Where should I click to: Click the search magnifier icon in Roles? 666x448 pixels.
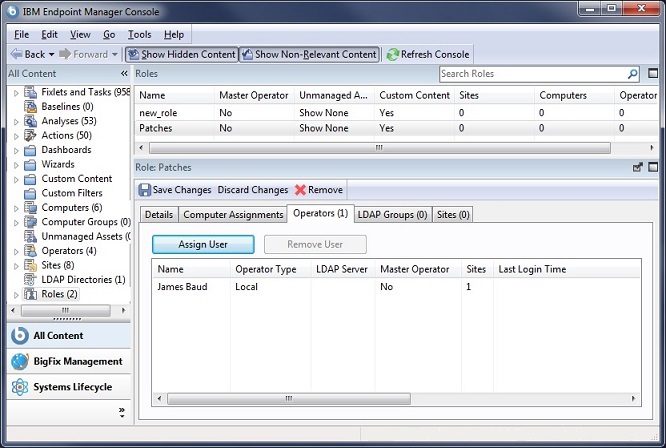pyautogui.click(x=632, y=74)
